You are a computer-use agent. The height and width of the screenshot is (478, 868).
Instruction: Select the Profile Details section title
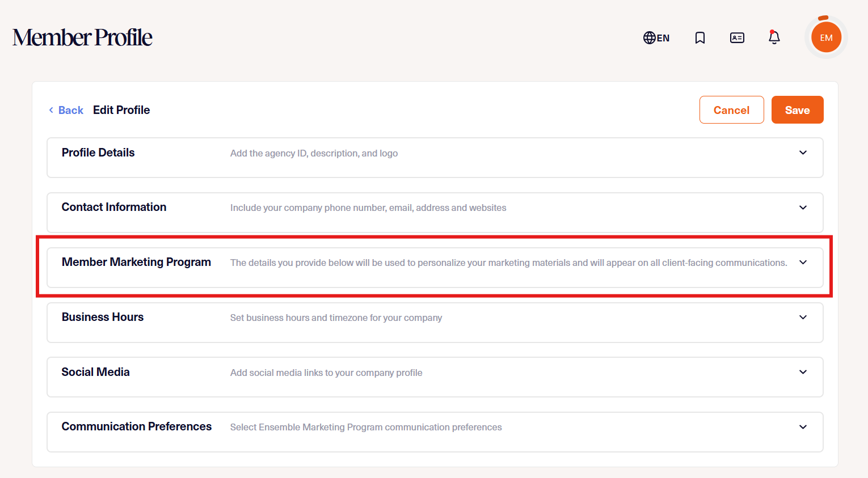point(98,153)
